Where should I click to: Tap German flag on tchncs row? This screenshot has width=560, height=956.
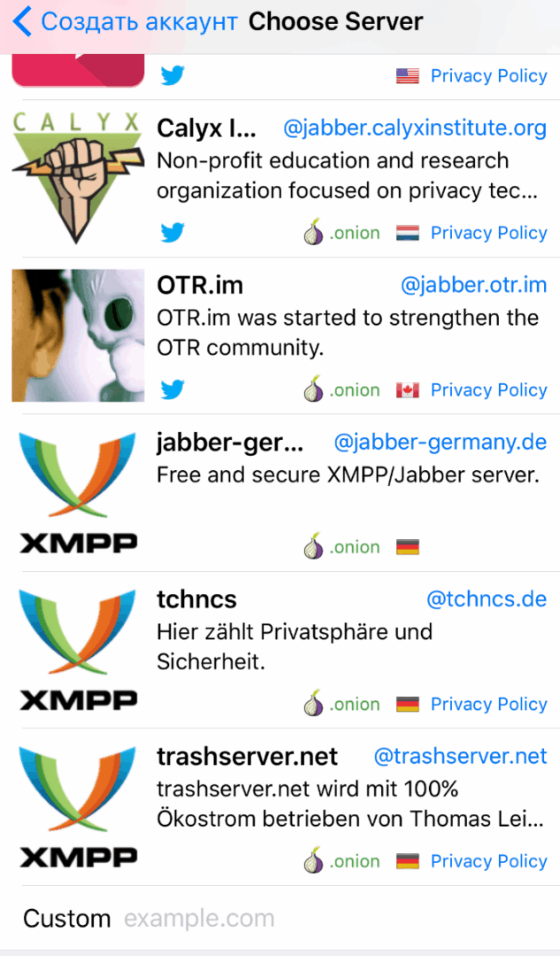click(408, 705)
